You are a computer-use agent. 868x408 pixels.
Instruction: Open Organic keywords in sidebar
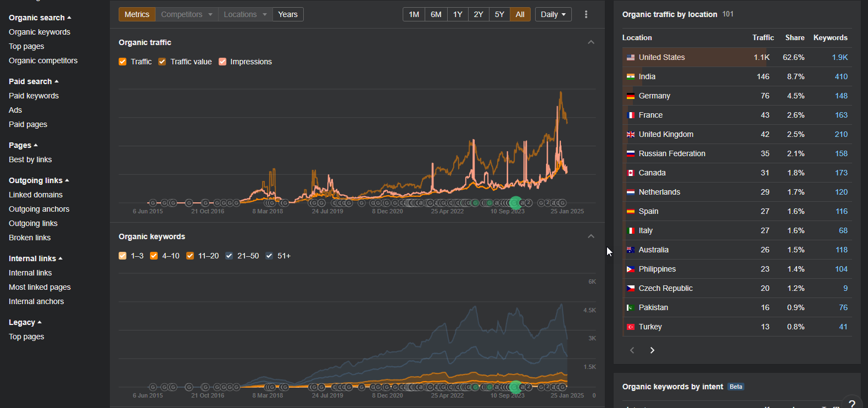coord(40,32)
